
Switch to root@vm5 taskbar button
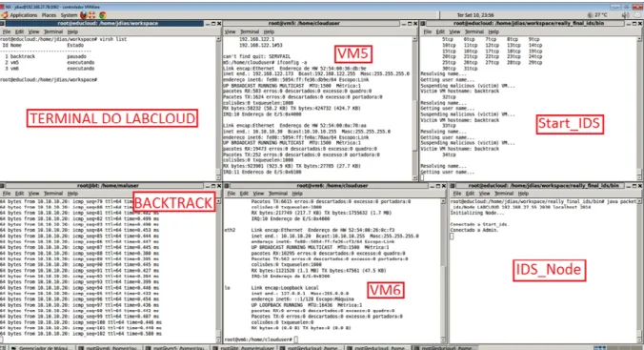point(177,348)
